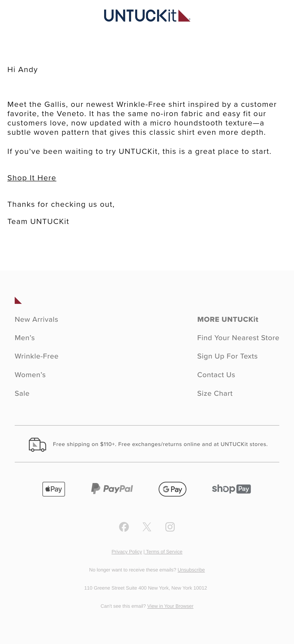Open the Facebook social icon

point(124,527)
